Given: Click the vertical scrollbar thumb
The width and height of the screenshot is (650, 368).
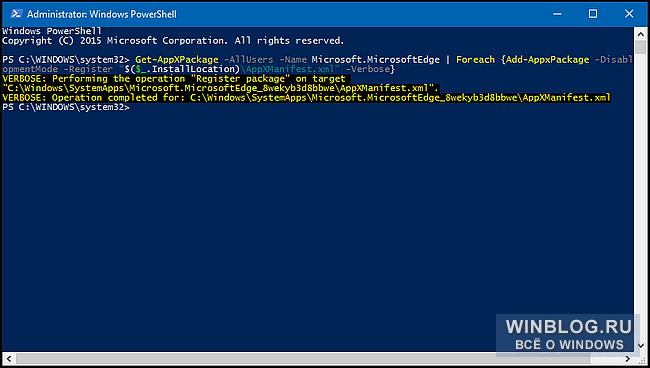Looking at the screenshot, I should [640, 47].
